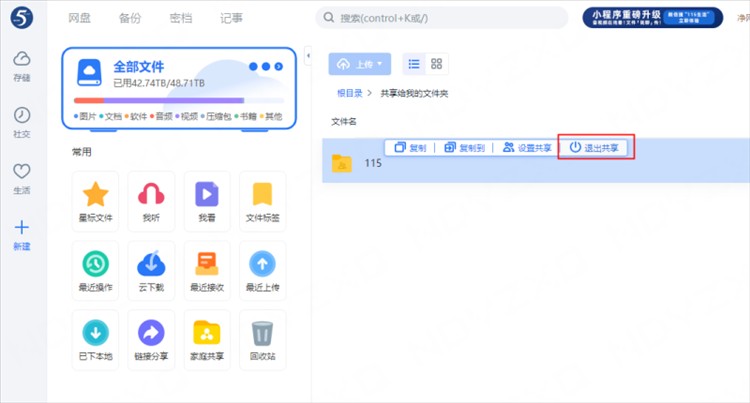Click the search magnifier icon
The image size is (750, 403).
tap(329, 18)
